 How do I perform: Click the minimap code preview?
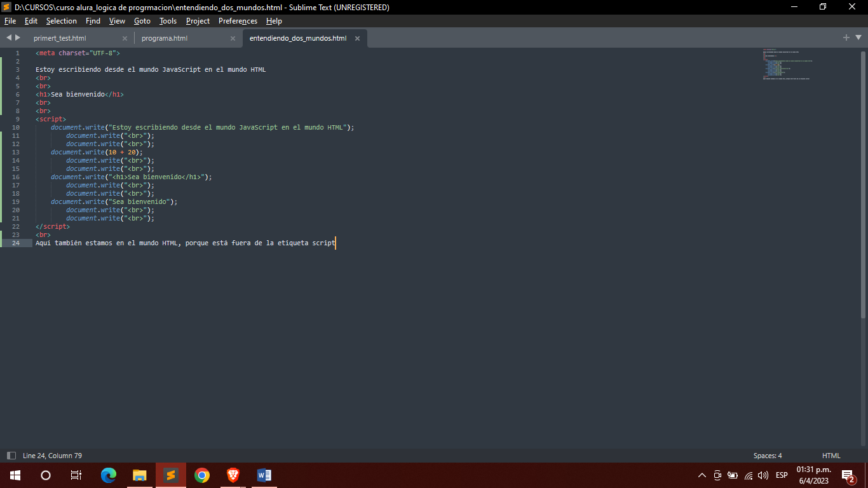[787, 64]
